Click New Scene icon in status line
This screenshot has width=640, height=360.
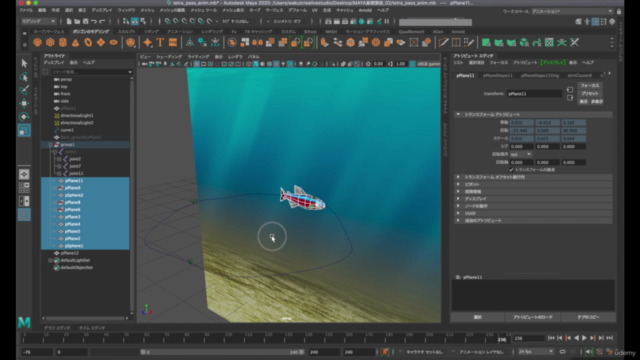(69, 21)
